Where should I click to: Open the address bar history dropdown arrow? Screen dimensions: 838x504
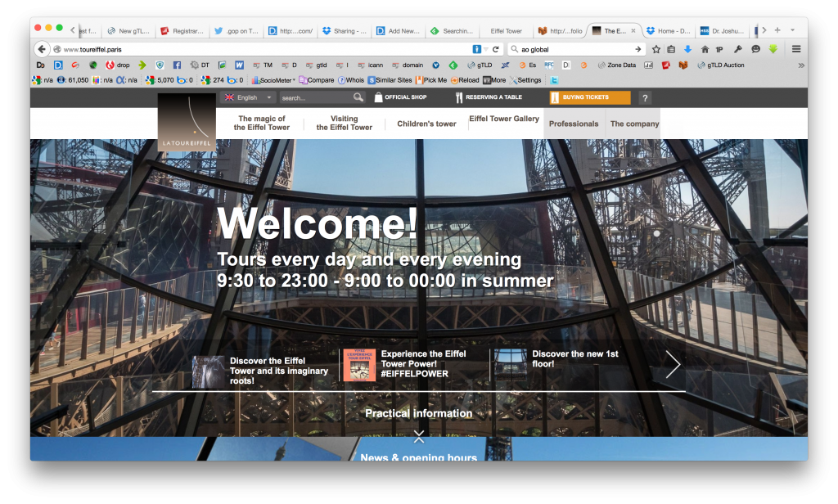[486, 49]
